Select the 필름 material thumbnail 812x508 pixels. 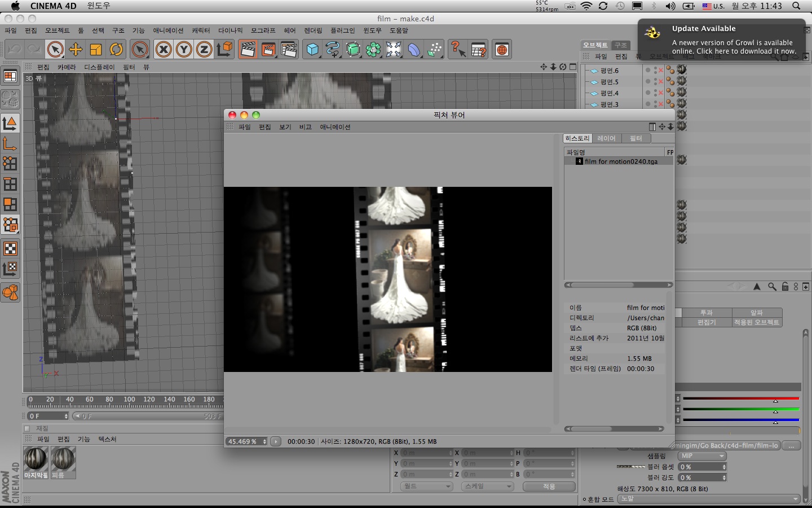[63, 462]
